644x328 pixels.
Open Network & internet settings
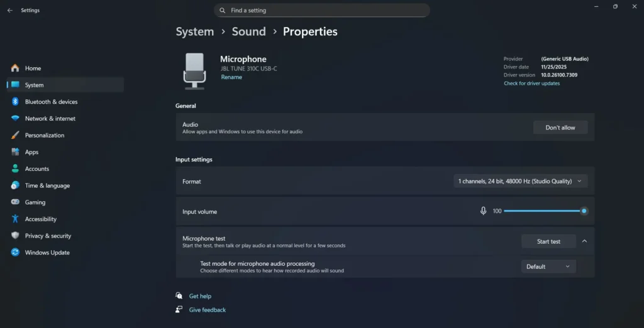(x=65, y=118)
